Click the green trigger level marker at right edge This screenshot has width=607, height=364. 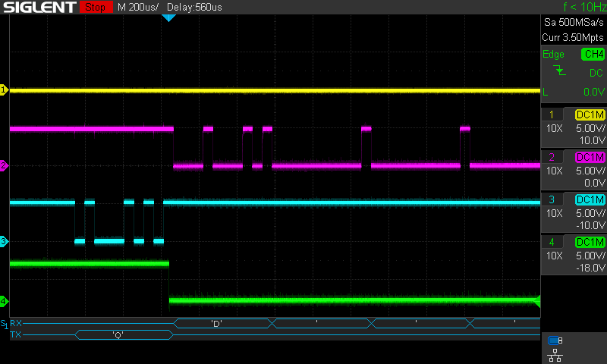click(x=536, y=301)
